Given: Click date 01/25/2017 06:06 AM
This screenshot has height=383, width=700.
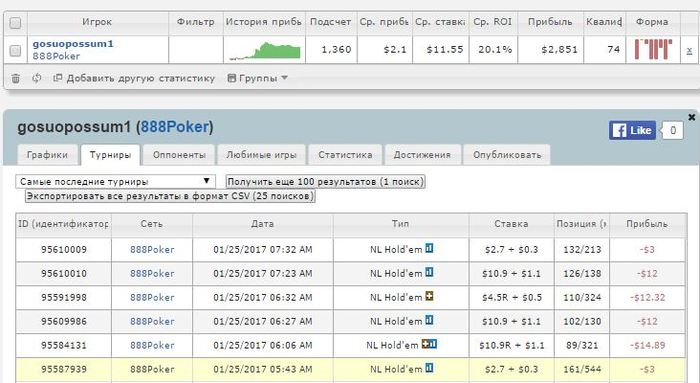Looking at the screenshot, I should coord(262,346).
